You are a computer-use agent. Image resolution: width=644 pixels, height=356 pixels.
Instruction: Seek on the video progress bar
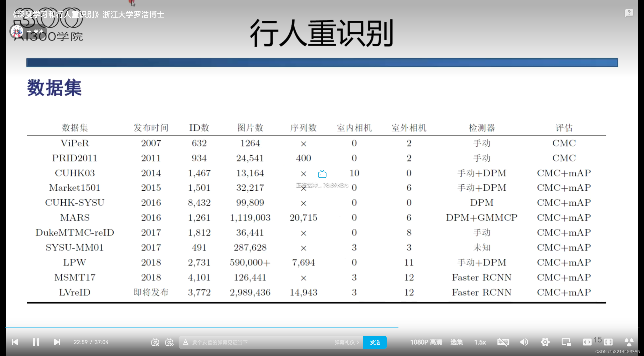259,327
